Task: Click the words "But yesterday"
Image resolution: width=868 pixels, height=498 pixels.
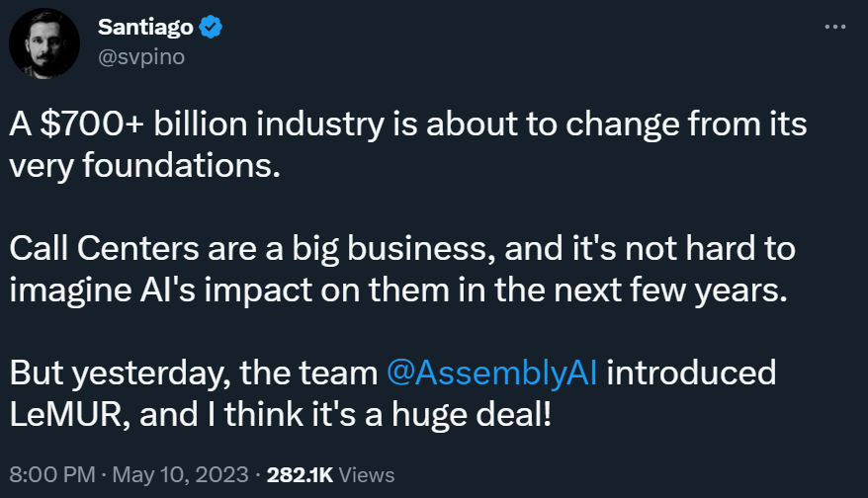Action: (106, 374)
